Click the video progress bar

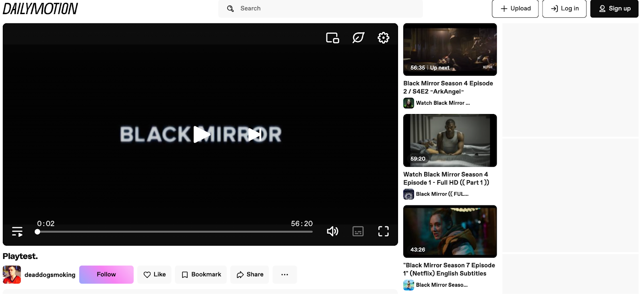coord(175,232)
